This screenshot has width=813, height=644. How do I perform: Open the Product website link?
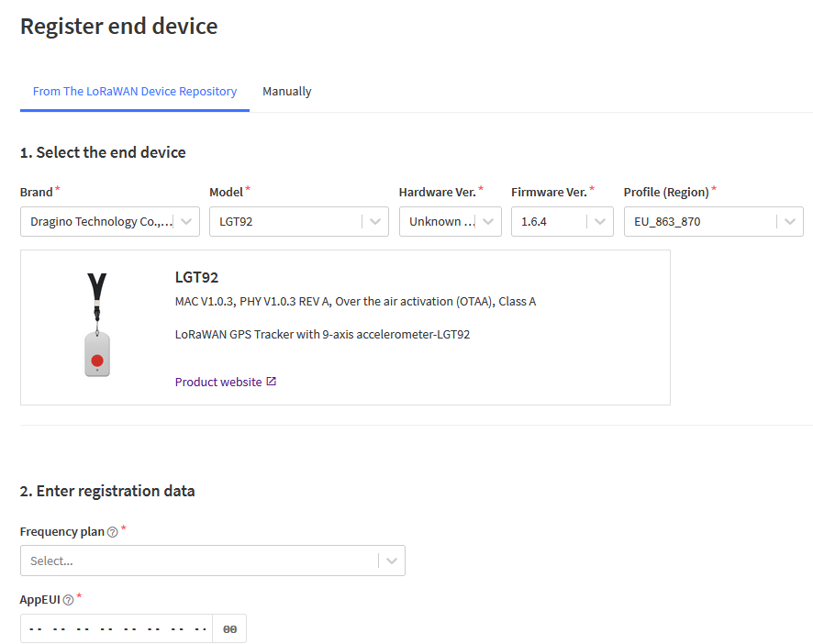point(218,383)
